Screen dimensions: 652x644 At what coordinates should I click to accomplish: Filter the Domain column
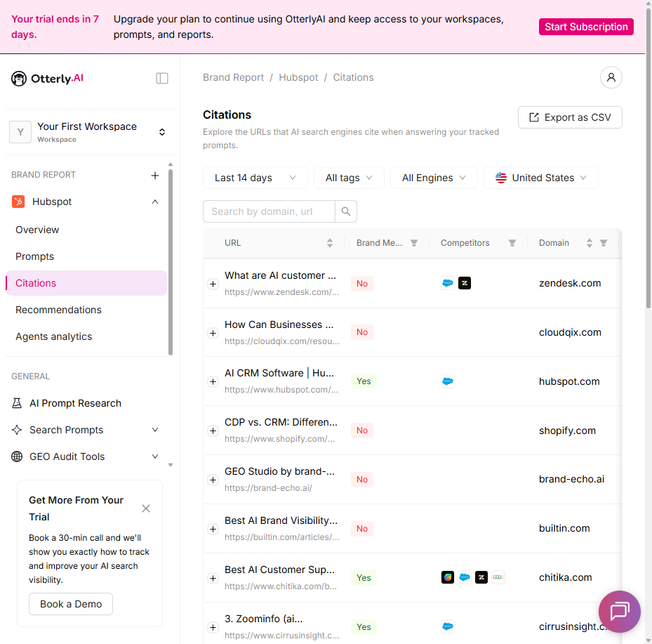click(x=604, y=243)
